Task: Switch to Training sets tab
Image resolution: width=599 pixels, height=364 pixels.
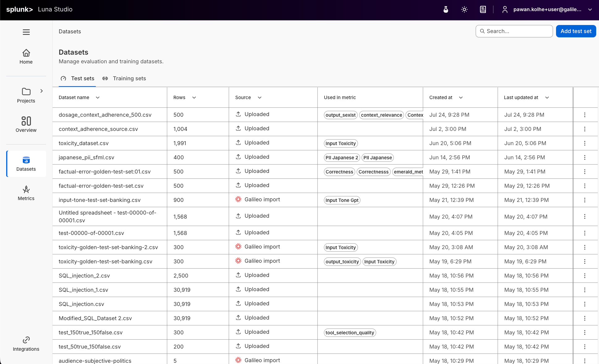Action: point(124,78)
